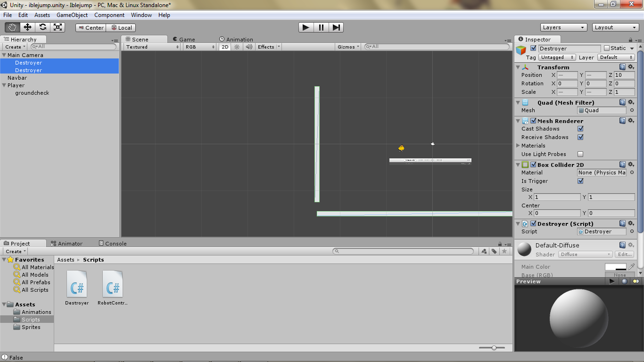Uncheck Cast Shadows
The width and height of the screenshot is (644, 362).
(x=580, y=129)
